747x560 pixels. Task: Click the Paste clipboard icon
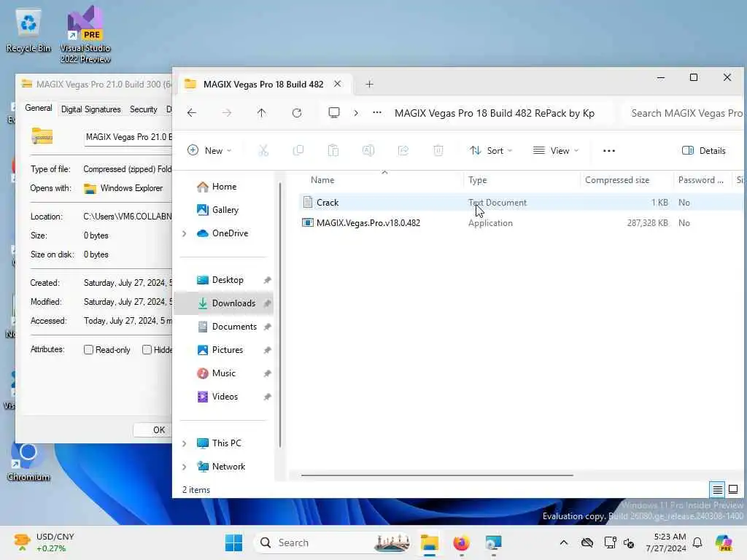[x=333, y=150]
